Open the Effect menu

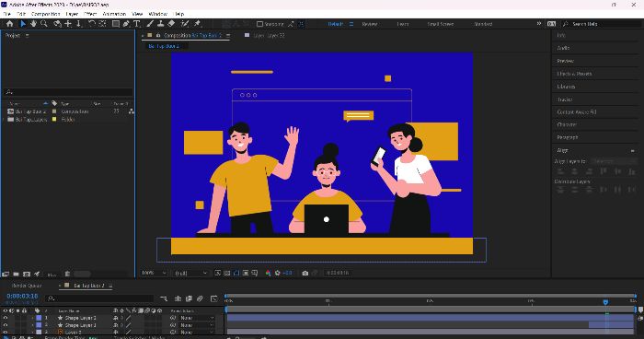90,14
